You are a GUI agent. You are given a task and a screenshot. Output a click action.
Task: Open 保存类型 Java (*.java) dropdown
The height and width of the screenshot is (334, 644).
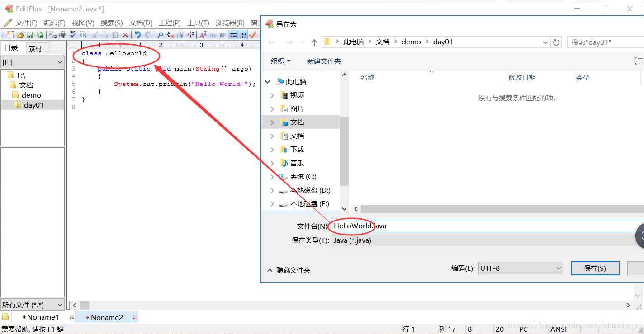(x=488, y=240)
